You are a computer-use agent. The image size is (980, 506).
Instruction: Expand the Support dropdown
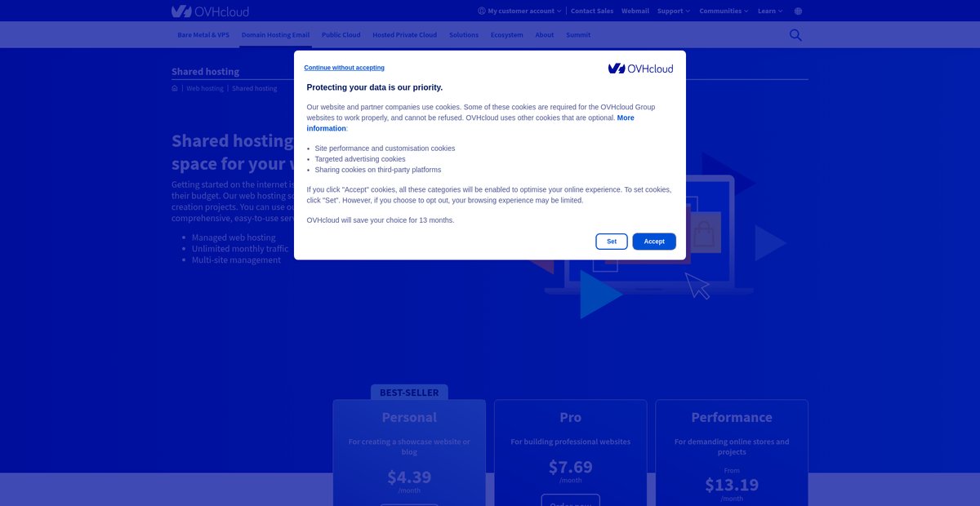[x=673, y=11]
